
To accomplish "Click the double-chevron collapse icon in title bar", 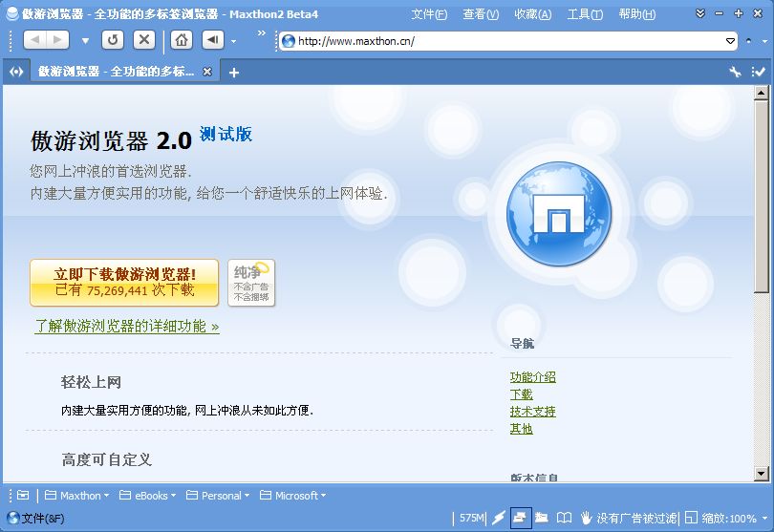I will pyautogui.click(x=700, y=13).
